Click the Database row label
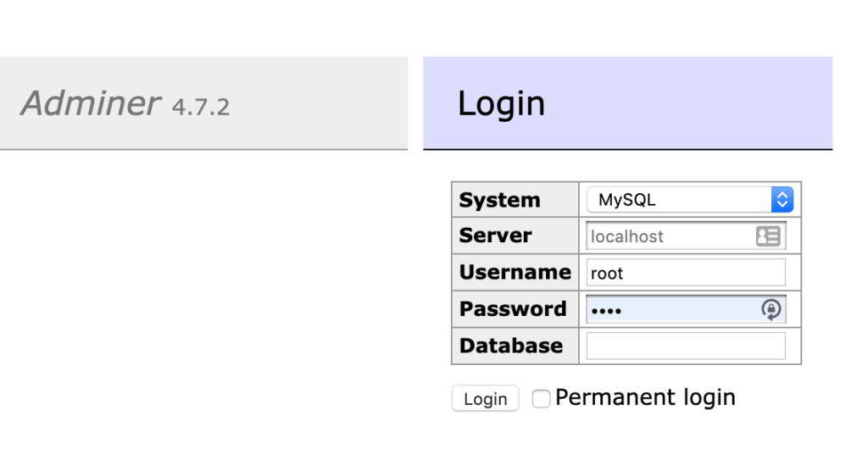This screenshot has width=868, height=454. [x=511, y=346]
